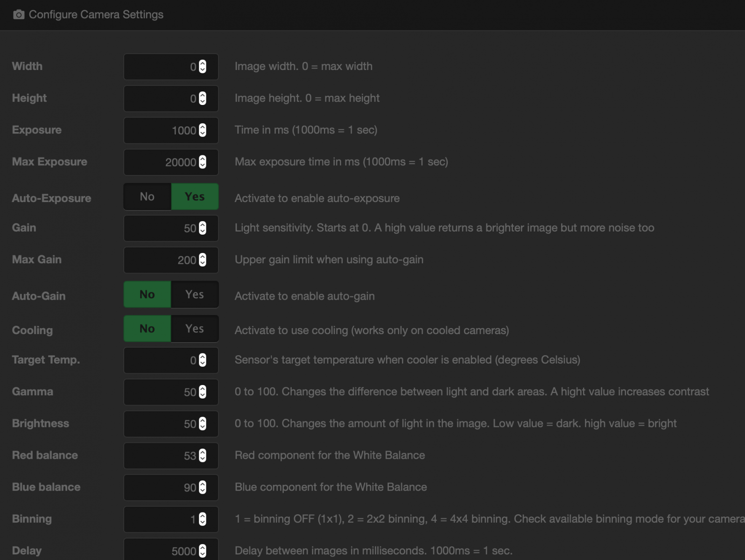Click the Red balance label
Viewport: 745px width, 560px height.
(45, 455)
